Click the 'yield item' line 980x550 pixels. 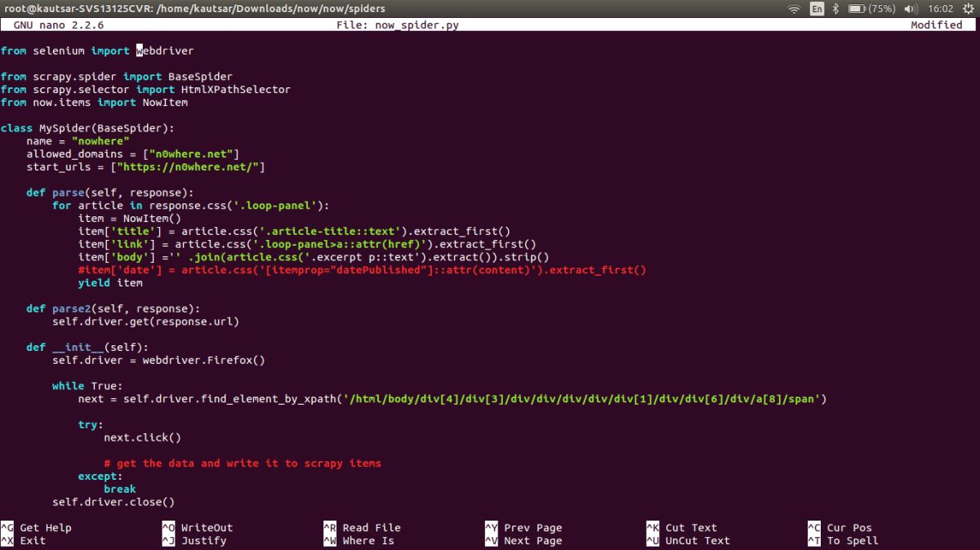pyautogui.click(x=110, y=283)
